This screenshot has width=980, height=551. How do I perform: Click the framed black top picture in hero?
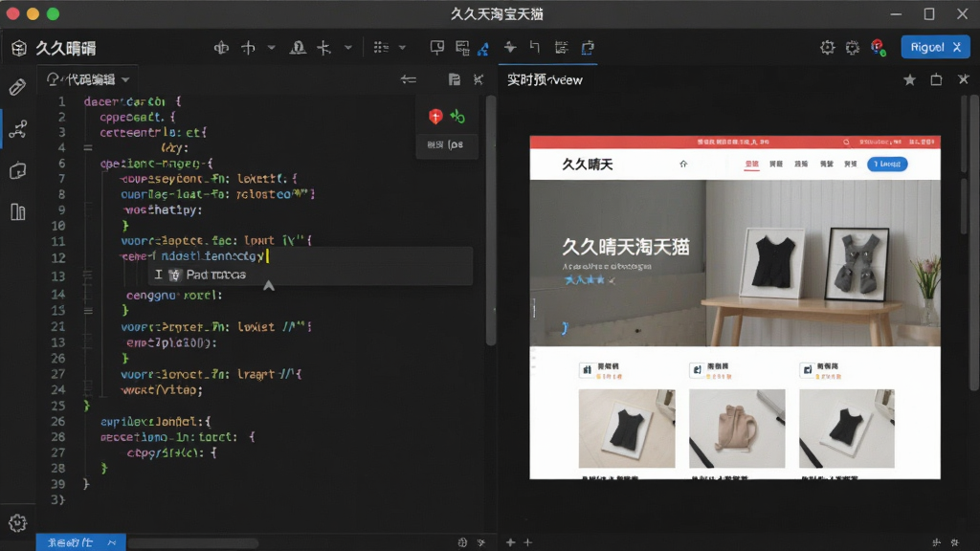point(772,262)
